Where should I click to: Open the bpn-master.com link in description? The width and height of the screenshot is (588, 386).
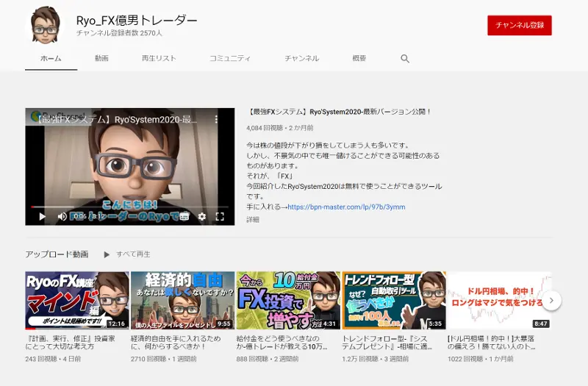coord(346,207)
